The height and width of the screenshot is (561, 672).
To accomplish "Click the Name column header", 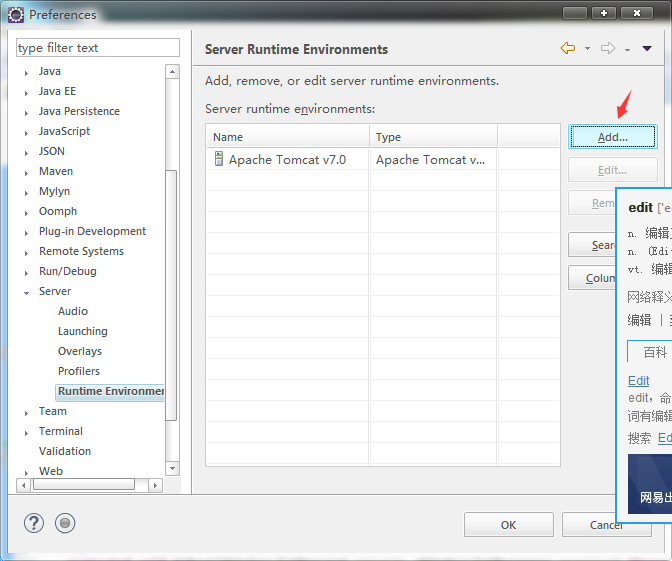I will point(288,137).
